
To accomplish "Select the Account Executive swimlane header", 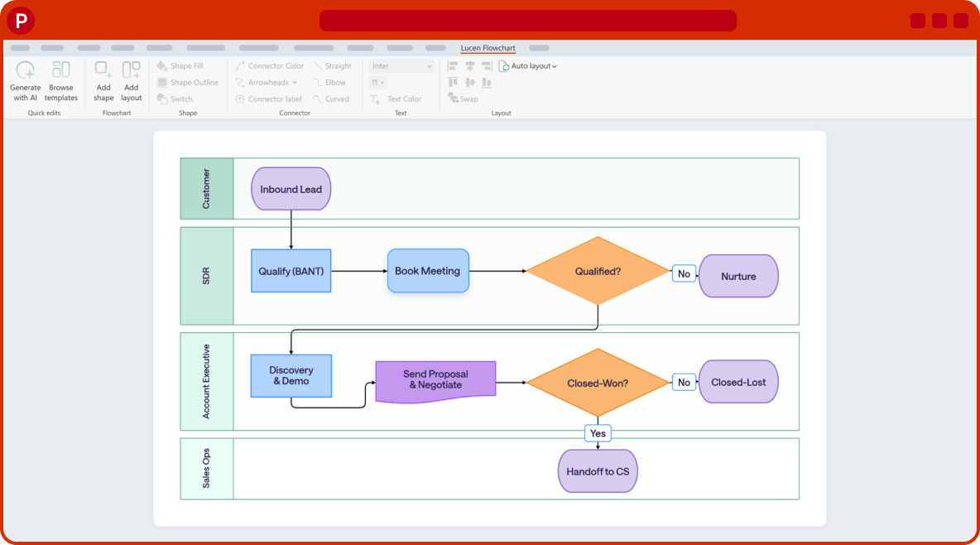I will tap(207, 381).
